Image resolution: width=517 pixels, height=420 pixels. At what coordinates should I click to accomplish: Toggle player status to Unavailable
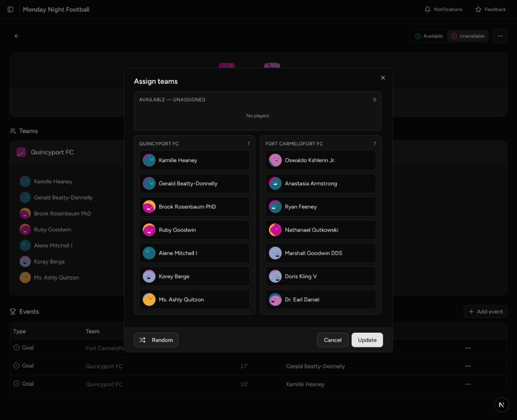click(x=468, y=36)
